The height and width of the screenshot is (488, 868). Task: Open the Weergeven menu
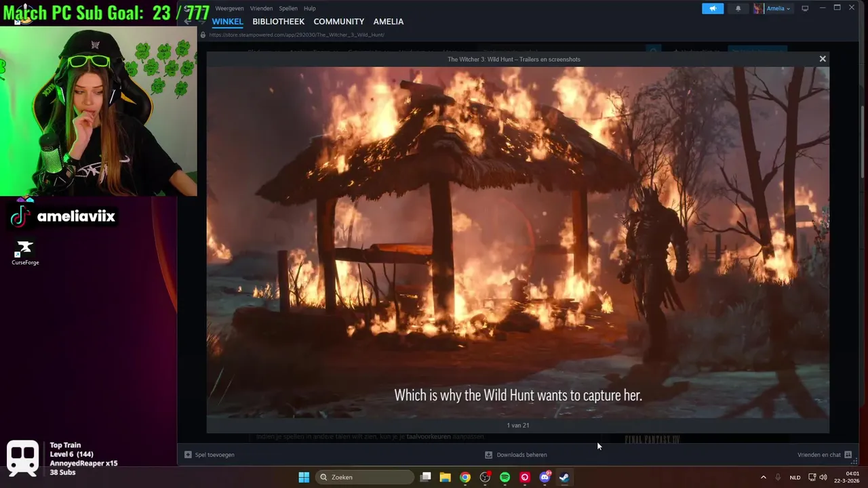(x=229, y=8)
